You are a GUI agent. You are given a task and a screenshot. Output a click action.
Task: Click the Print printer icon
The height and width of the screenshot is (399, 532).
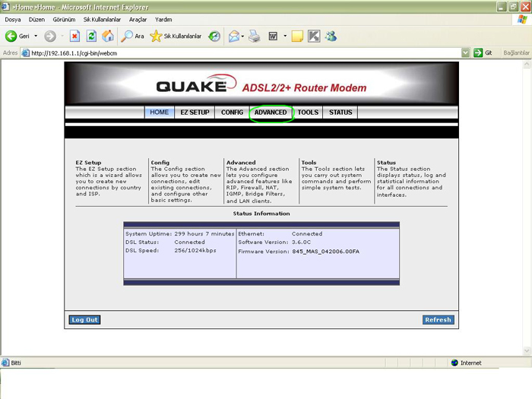click(x=254, y=36)
